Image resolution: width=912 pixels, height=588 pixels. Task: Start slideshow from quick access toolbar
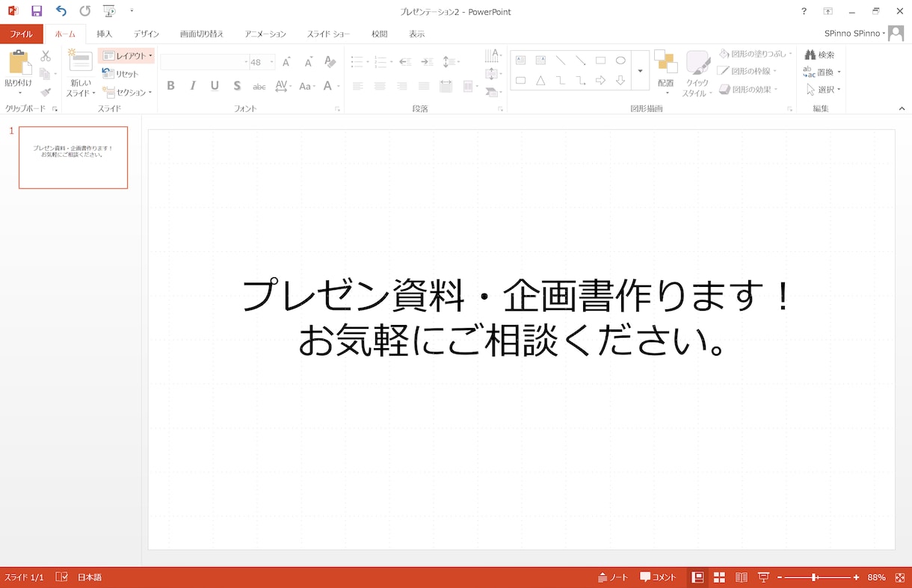[x=109, y=11]
